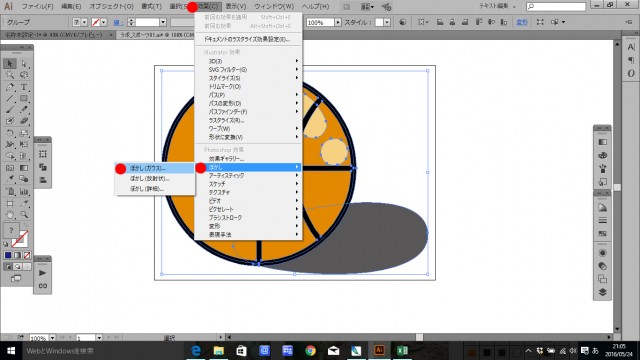Click Change Screen Mode button in toolbox
The width and height of the screenshot is (640, 360).
click(16, 278)
